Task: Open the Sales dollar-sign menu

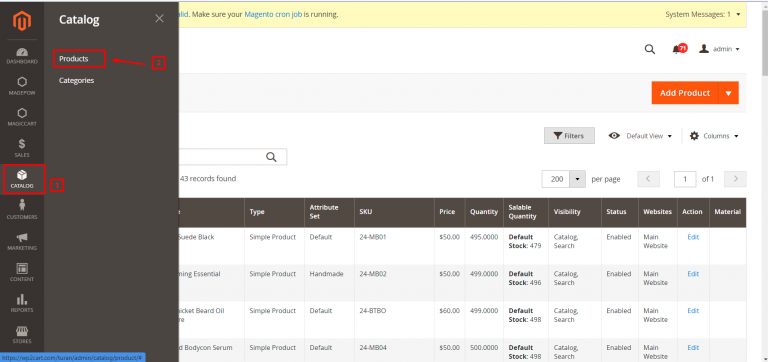Action: point(22,148)
